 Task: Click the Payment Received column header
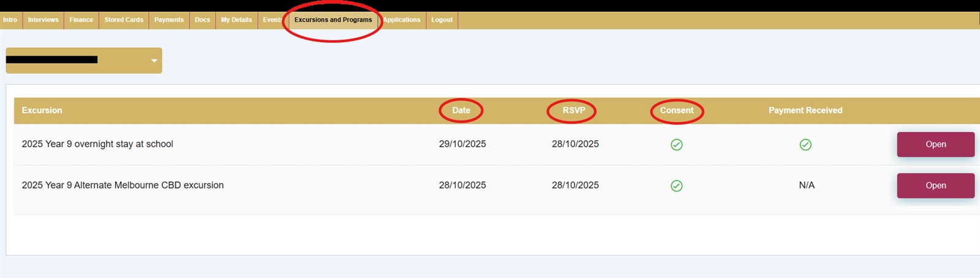point(805,111)
